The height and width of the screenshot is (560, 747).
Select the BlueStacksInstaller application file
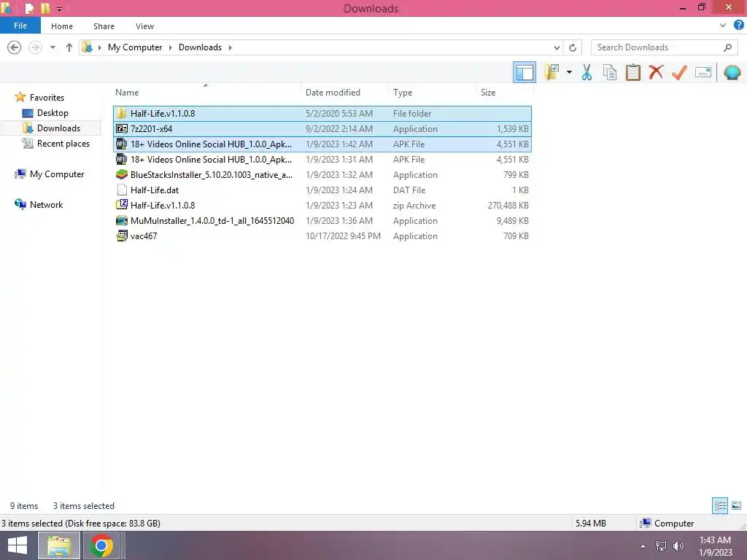(x=322, y=175)
